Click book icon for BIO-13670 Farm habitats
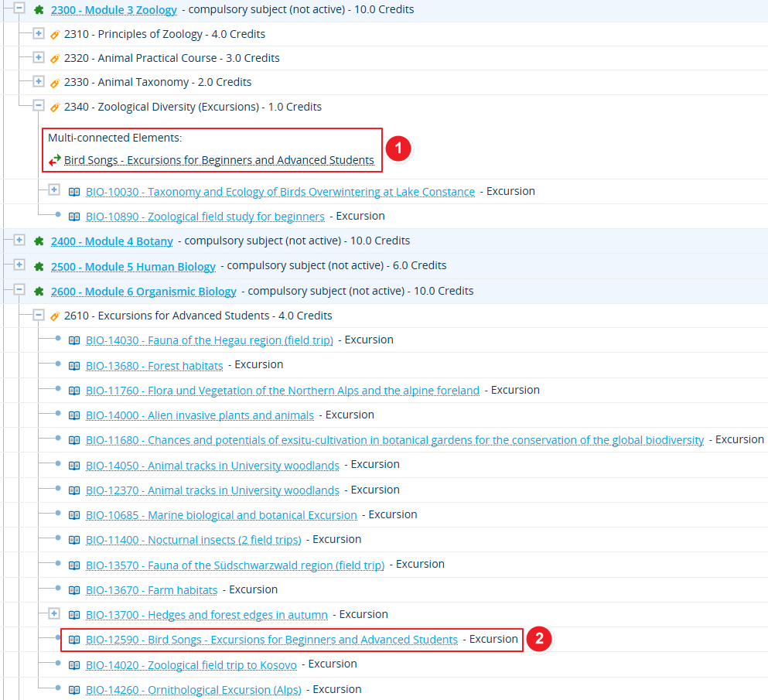The width and height of the screenshot is (768, 700). [x=74, y=590]
